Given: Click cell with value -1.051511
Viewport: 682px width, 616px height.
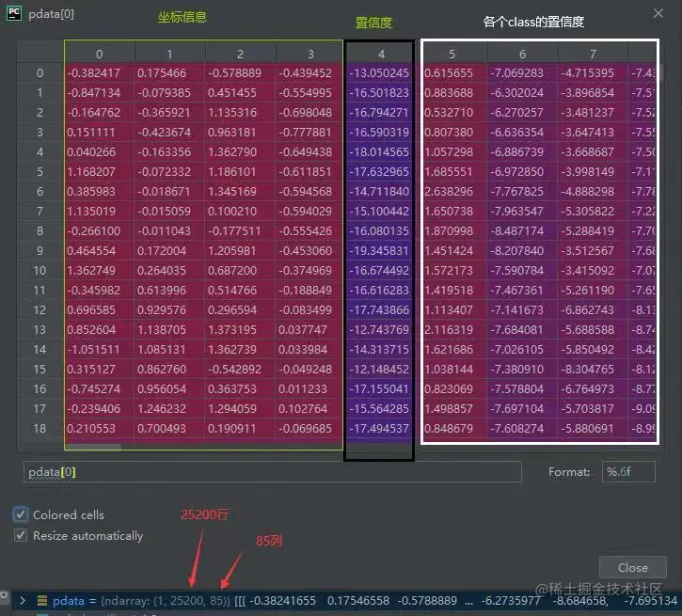Looking at the screenshot, I should (100, 350).
